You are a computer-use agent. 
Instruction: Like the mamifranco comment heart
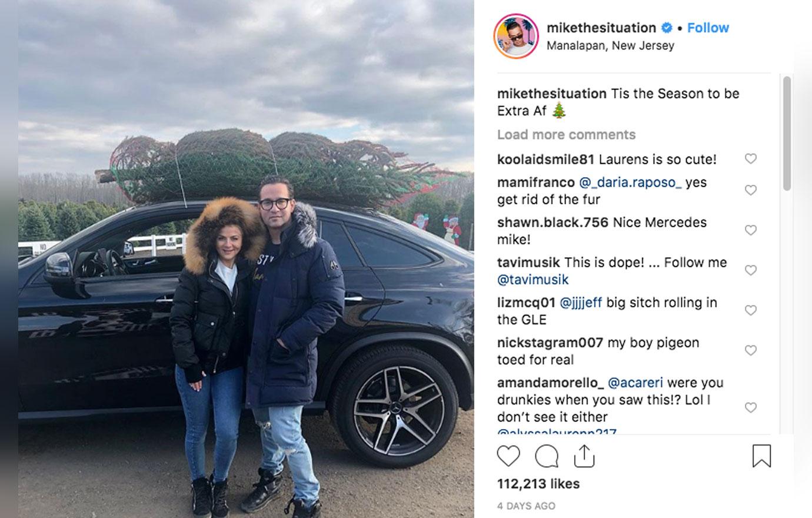point(750,190)
